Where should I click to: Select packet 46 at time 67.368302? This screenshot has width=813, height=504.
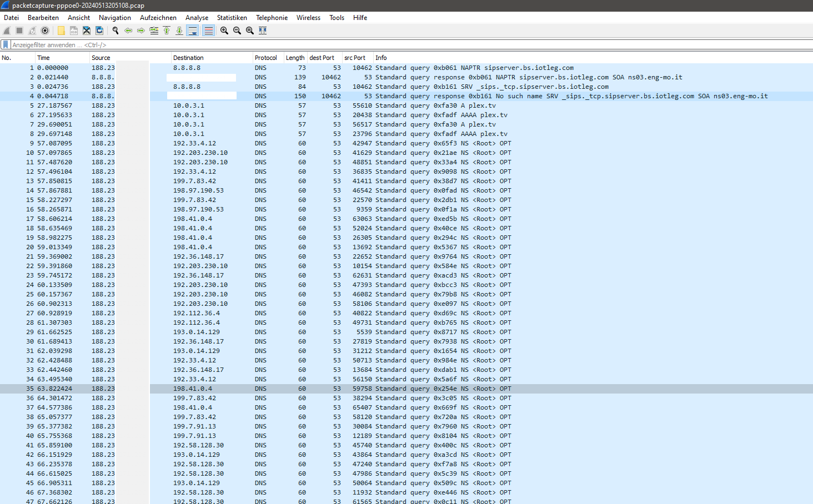click(406, 492)
